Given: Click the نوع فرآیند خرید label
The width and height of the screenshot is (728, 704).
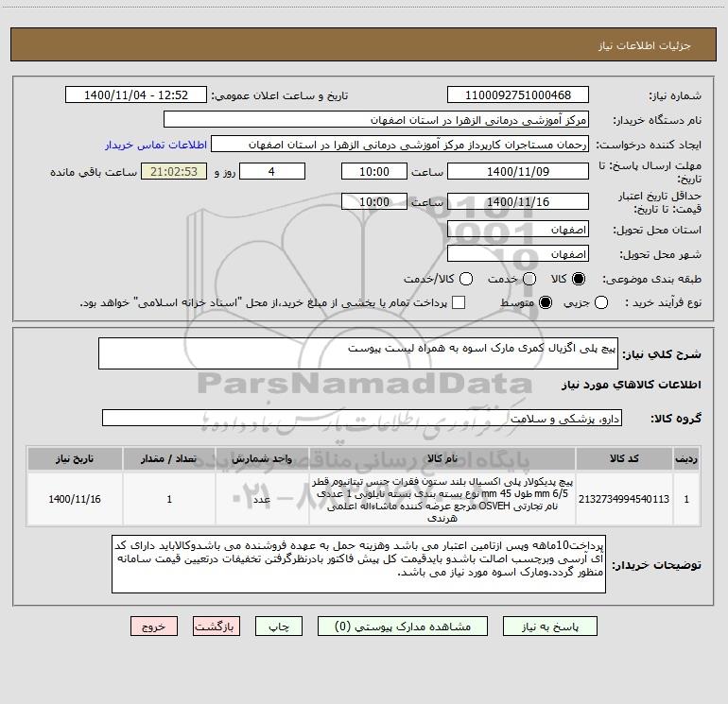Looking at the screenshot, I should (x=663, y=302).
